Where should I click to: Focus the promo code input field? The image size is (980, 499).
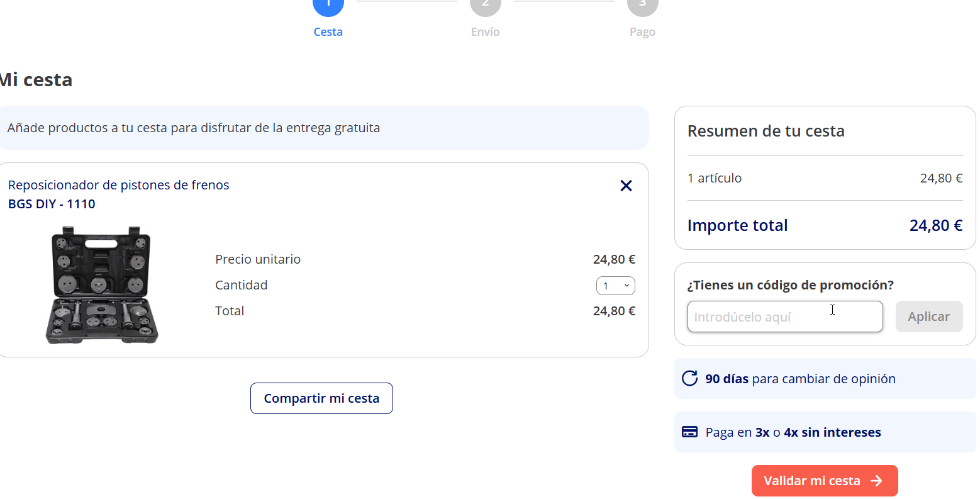(784, 317)
